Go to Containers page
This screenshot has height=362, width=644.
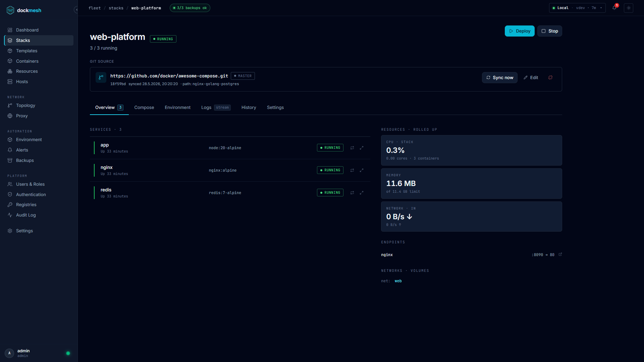[x=39, y=61]
